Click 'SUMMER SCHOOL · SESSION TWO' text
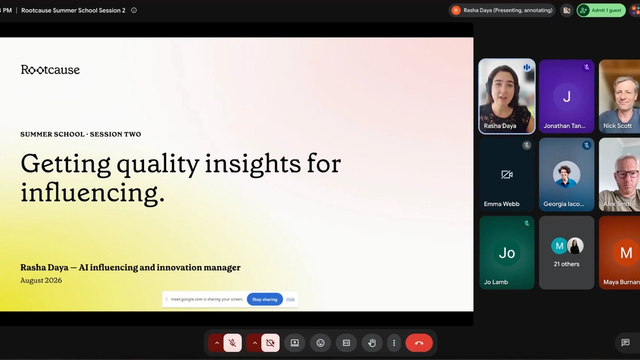This screenshot has height=360, width=640. click(x=81, y=134)
